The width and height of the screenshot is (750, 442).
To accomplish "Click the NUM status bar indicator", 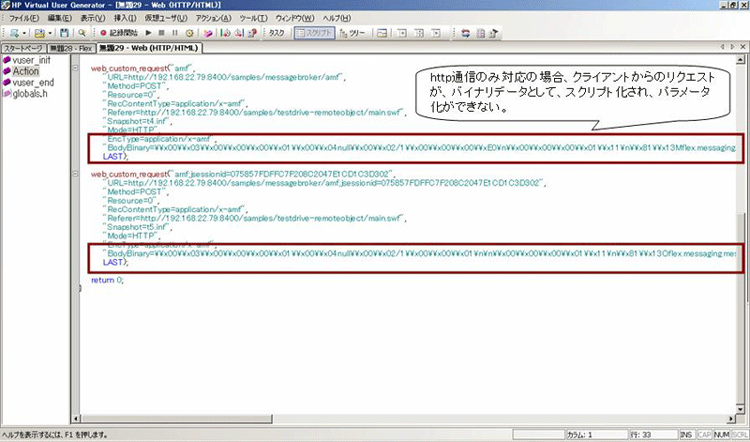I will (721, 435).
